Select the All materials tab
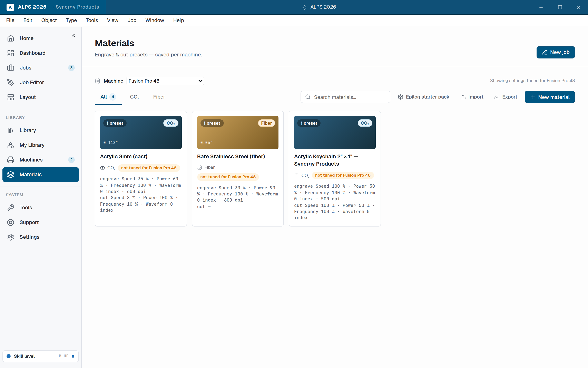This screenshot has height=368, width=588. click(x=108, y=97)
